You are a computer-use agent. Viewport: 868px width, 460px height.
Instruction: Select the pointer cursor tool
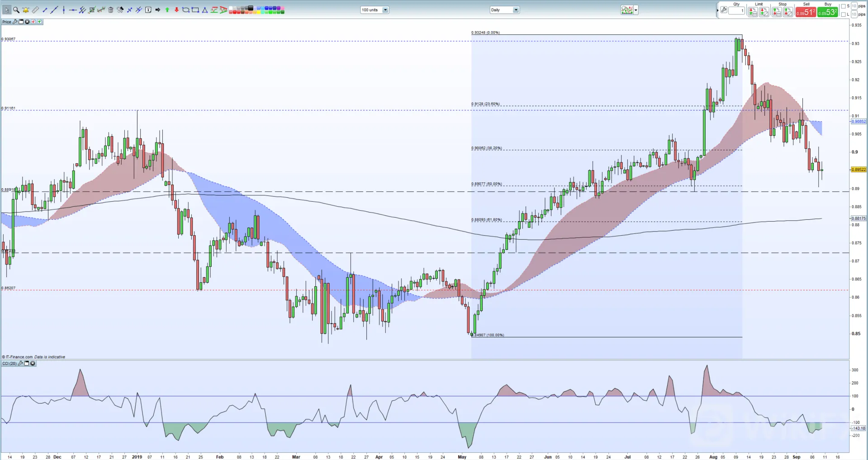click(7, 10)
